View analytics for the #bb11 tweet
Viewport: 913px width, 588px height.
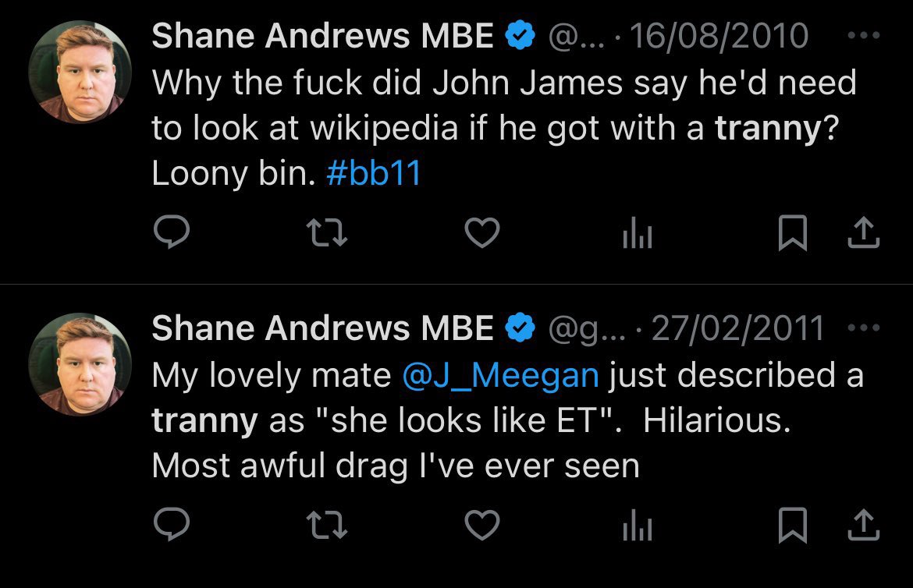pyautogui.click(x=637, y=234)
